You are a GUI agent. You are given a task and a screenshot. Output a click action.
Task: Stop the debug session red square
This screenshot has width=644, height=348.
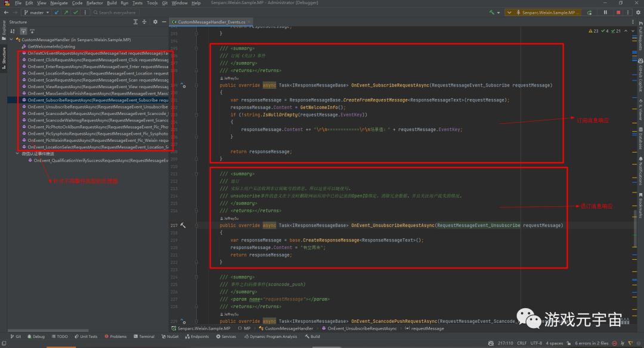pos(618,13)
